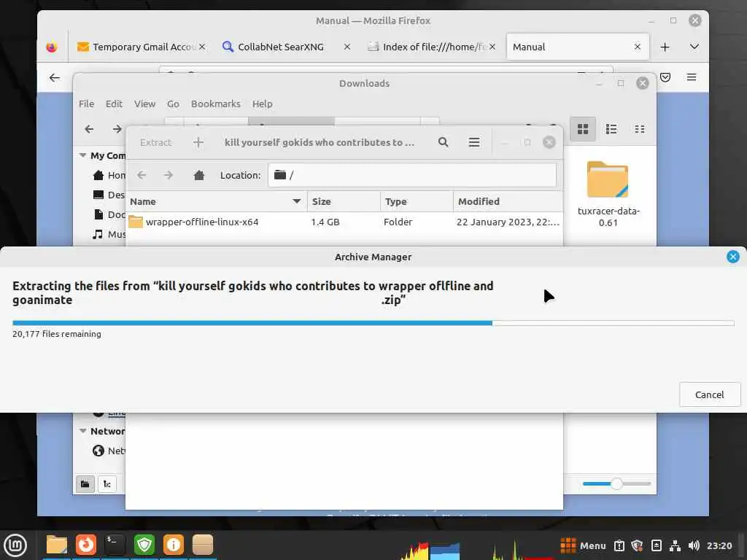This screenshot has height=560, width=747.
Task: Cancel the archive extraction
Action: pos(709,394)
